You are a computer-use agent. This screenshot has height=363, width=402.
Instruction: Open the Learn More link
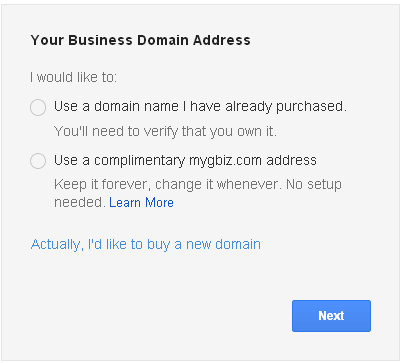[141, 202]
